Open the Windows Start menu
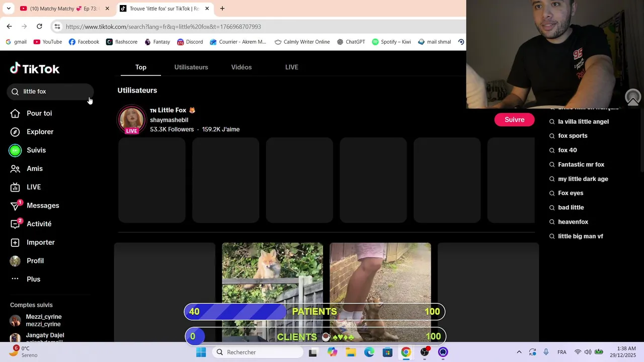The width and height of the screenshot is (644, 362). pyautogui.click(x=201, y=352)
